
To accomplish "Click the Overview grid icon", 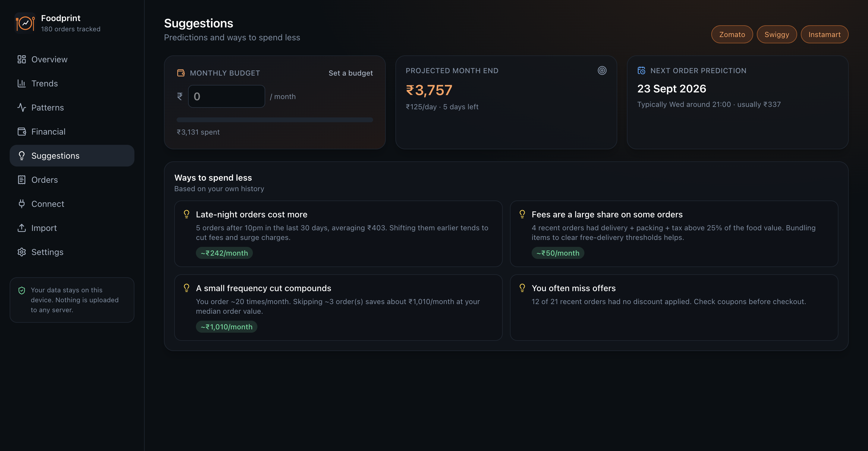I will pos(22,59).
